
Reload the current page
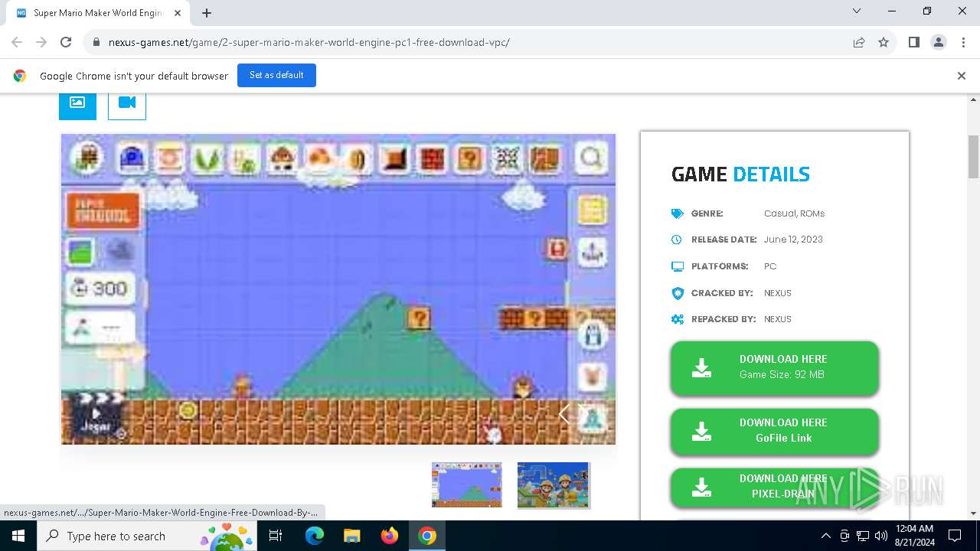tap(66, 42)
